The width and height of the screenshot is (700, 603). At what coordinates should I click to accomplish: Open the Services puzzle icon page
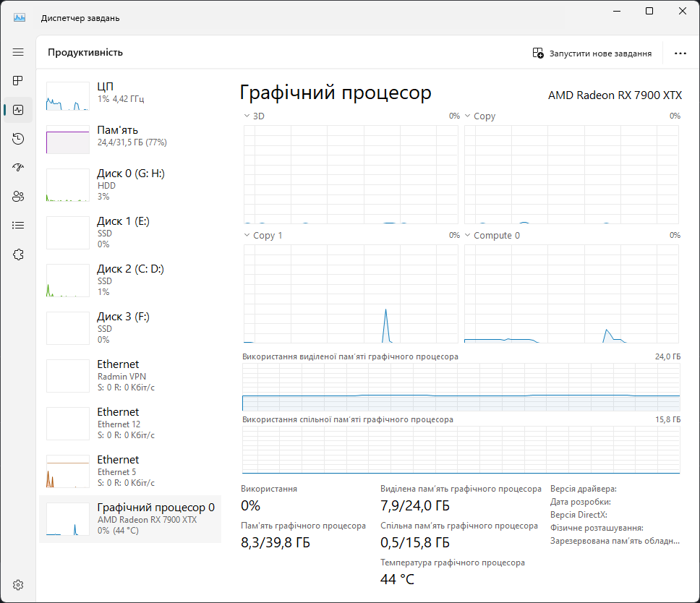[18, 254]
